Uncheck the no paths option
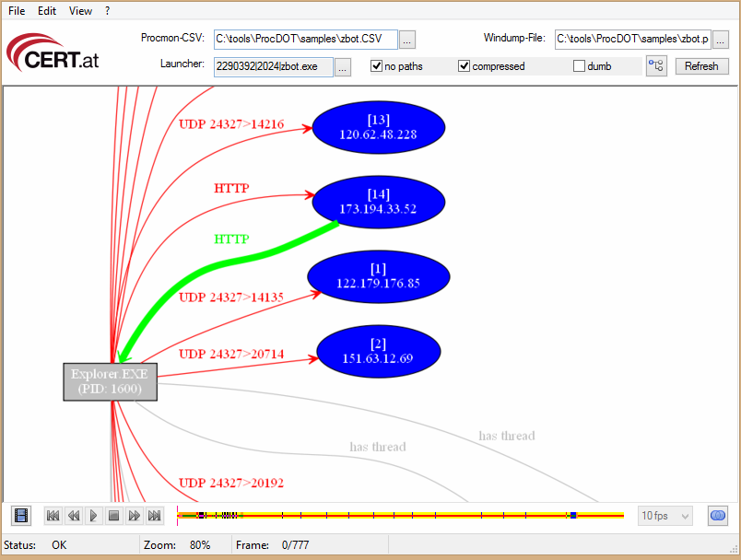The image size is (741, 560). (377, 65)
